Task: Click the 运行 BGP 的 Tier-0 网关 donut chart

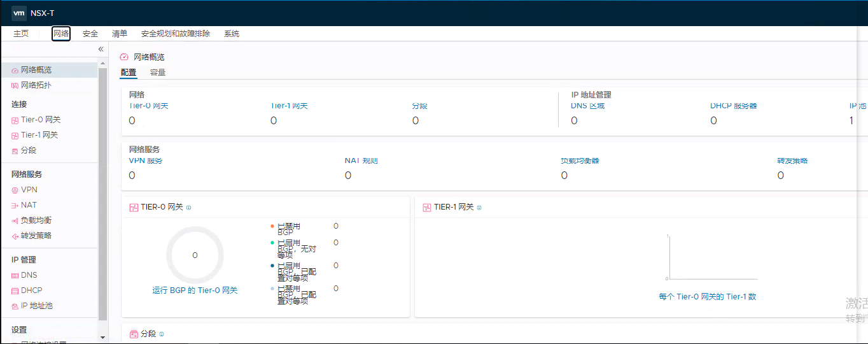Action: [x=195, y=255]
